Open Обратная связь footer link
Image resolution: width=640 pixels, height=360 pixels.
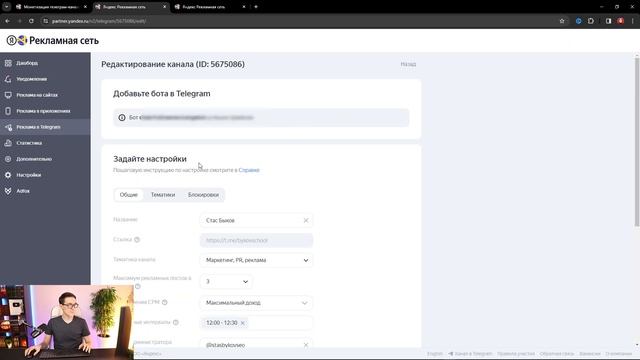click(x=557, y=353)
